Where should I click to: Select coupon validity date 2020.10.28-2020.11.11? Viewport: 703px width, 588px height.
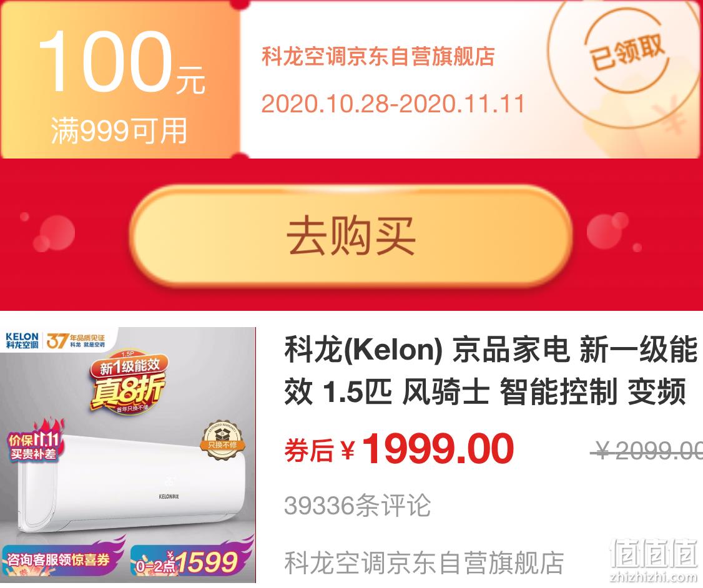[x=393, y=104]
